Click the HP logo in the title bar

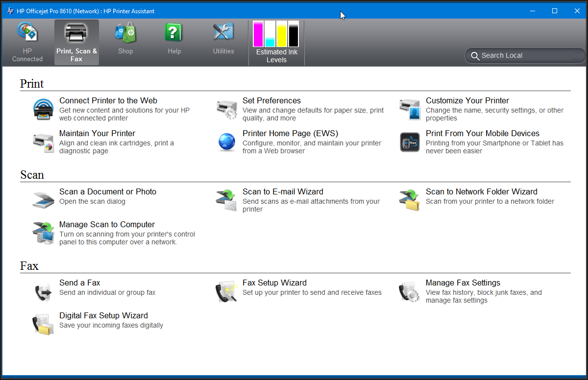(10, 11)
